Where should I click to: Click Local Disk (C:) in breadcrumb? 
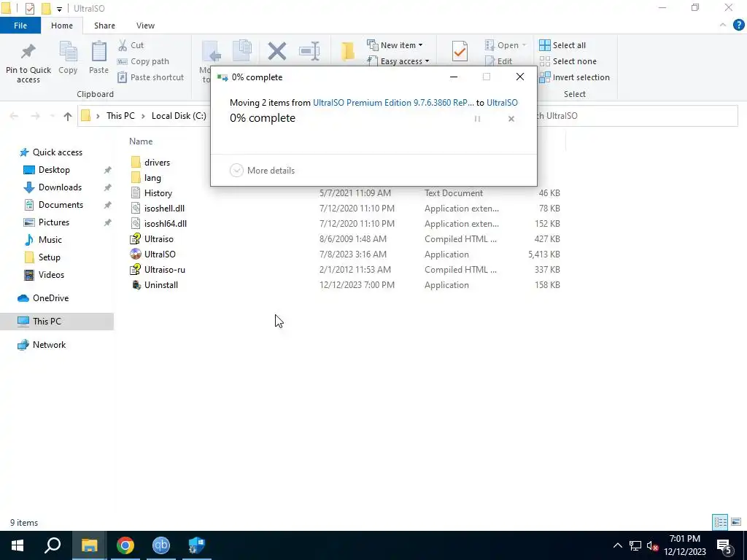179,116
